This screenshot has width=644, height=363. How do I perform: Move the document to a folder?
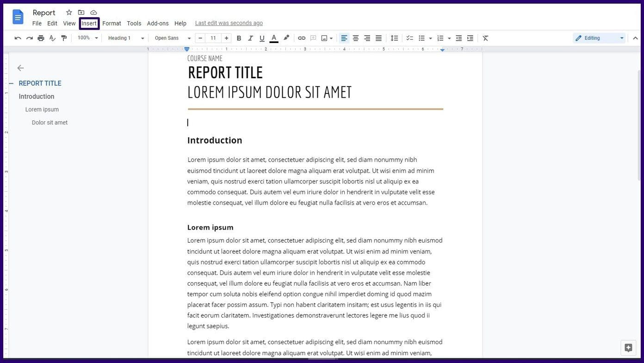[x=81, y=13]
